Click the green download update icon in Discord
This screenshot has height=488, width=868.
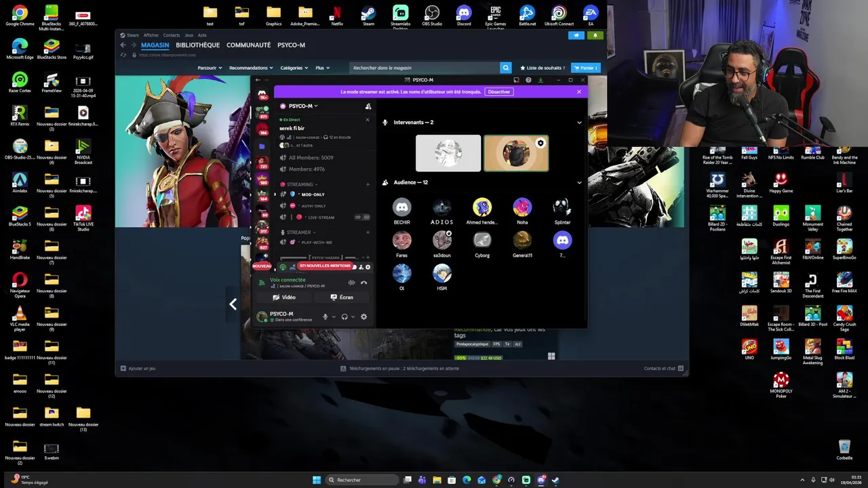(x=540, y=80)
